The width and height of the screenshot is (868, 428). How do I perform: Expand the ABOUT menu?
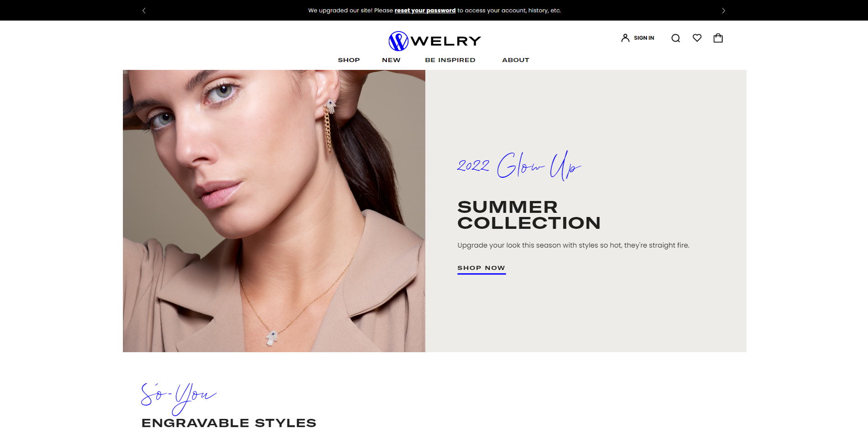[x=515, y=60]
